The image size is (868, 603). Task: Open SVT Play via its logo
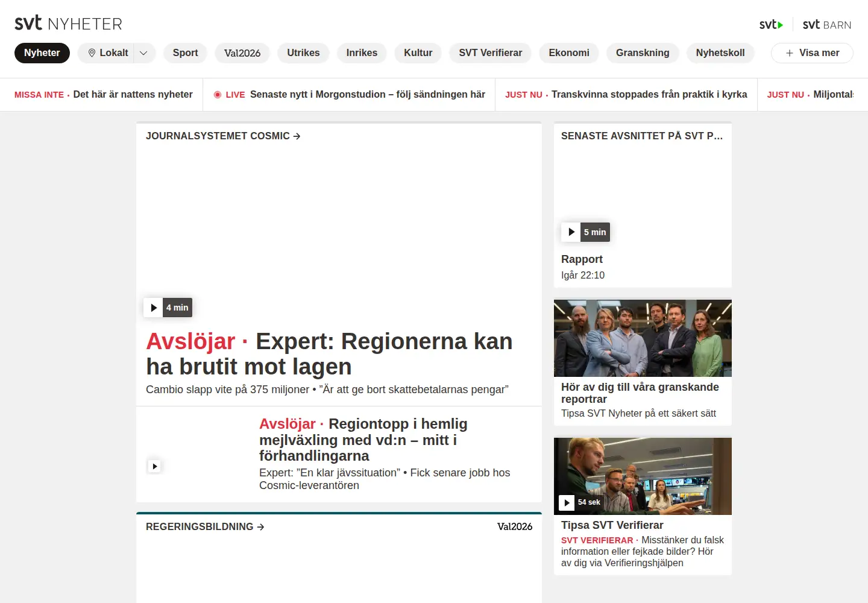(x=771, y=25)
